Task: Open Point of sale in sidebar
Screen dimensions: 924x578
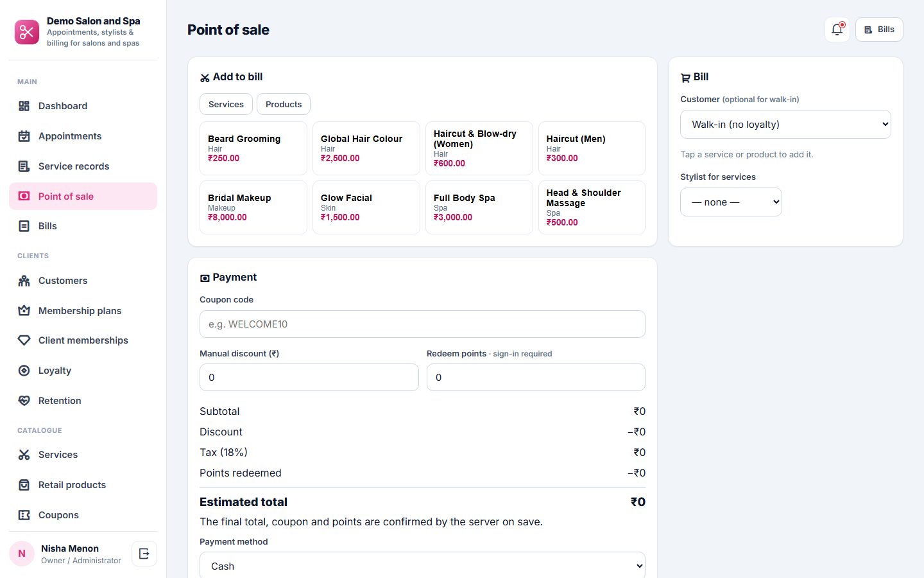Action: pos(83,197)
